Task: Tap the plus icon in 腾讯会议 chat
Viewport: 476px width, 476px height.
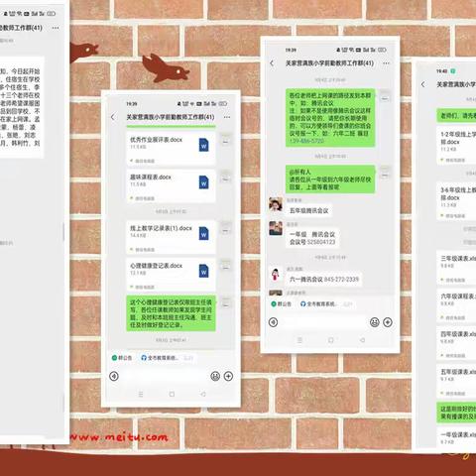Action: [388, 322]
